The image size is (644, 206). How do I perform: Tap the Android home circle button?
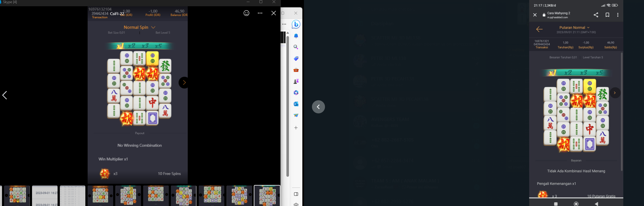[576, 204]
